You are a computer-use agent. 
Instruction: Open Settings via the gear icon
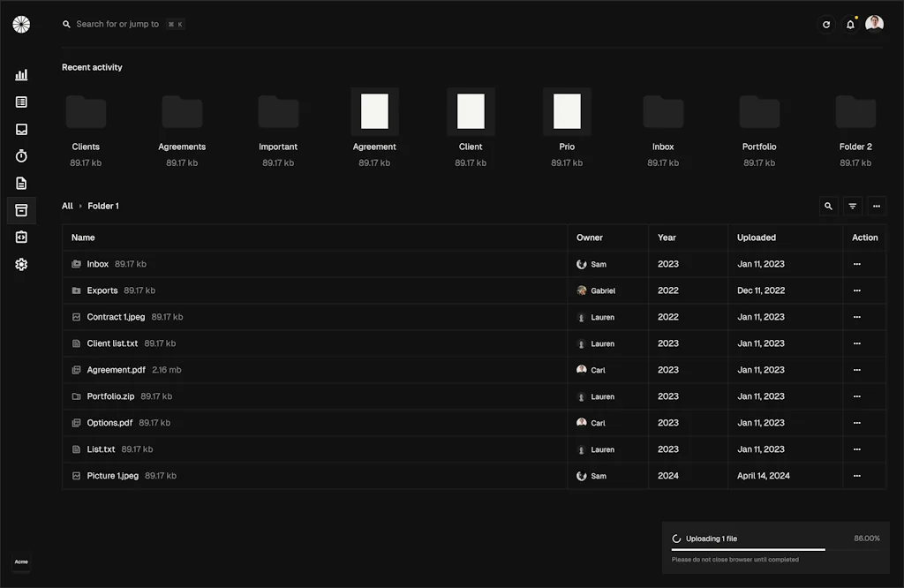(21, 264)
